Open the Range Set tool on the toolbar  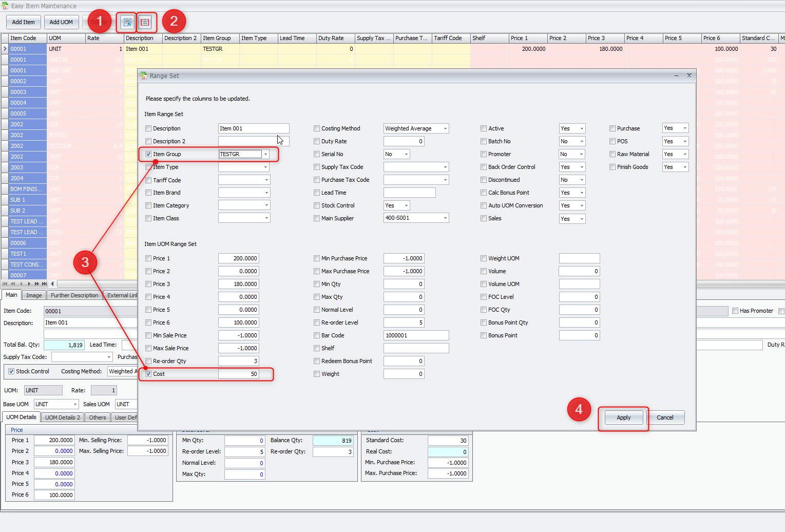pos(126,22)
